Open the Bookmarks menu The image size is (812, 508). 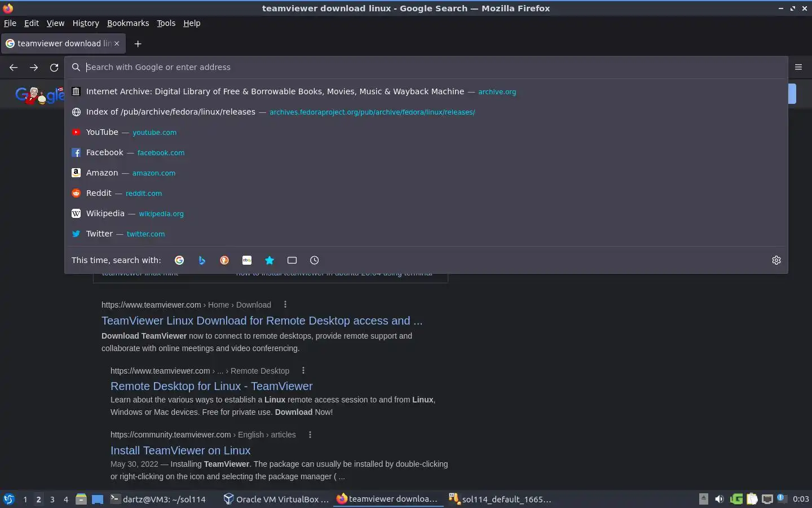pos(128,23)
